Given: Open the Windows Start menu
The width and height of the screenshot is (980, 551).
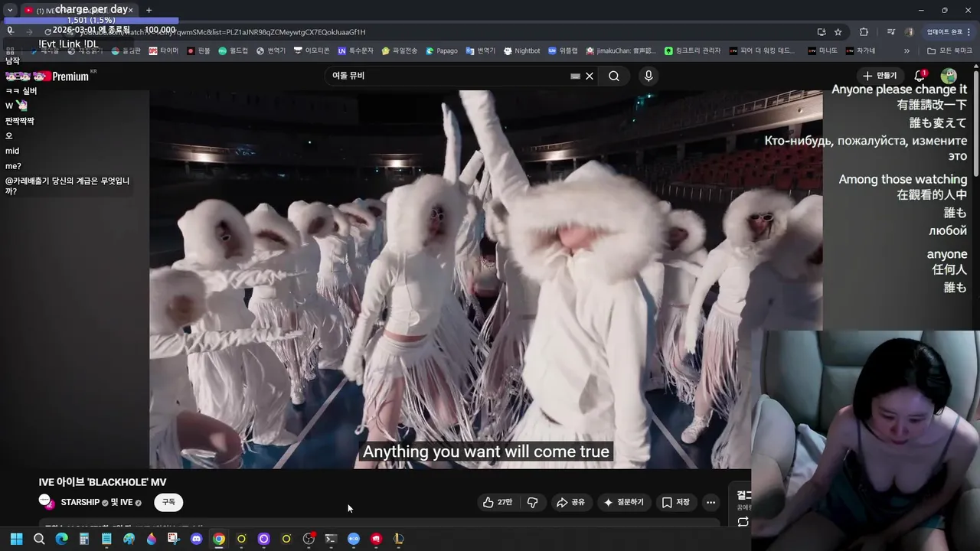Looking at the screenshot, I should tap(16, 539).
